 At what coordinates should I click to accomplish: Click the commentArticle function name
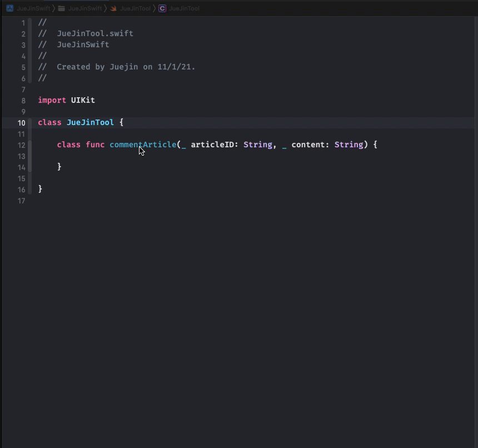pyautogui.click(x=143, y=145)
